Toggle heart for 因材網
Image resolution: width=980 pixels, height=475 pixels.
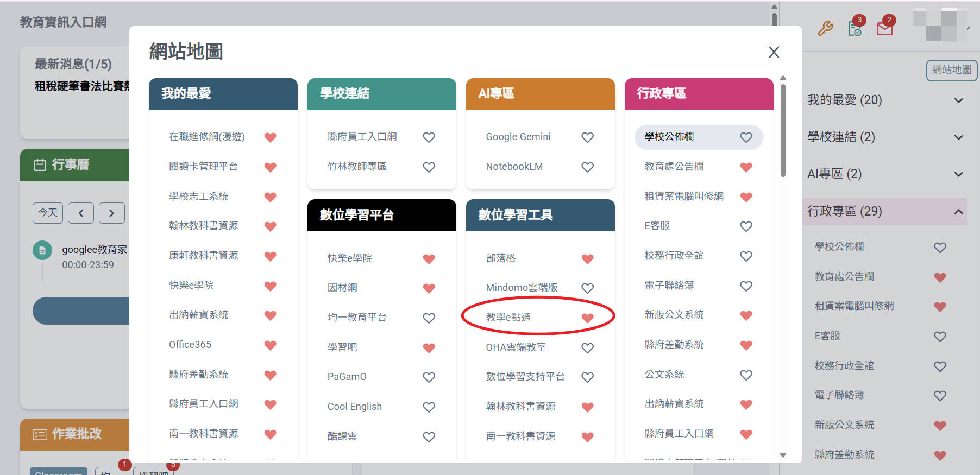click(x=429, y=288)
